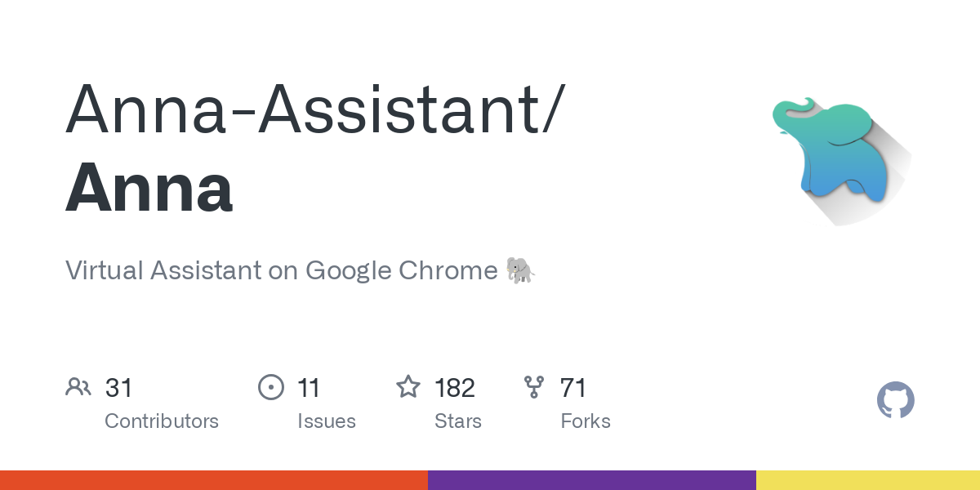
Task: Select the Stars label
Action: tap(458, 421)
